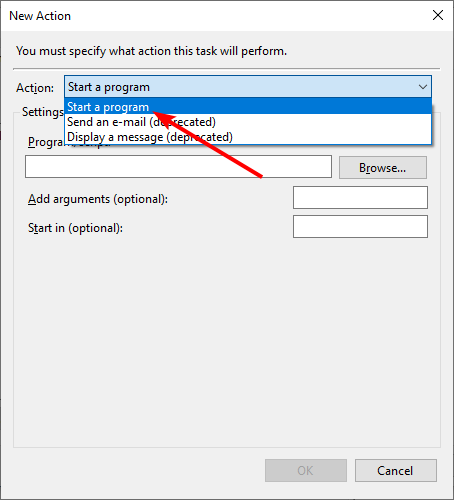This screenshot has width=454, height=500.
Task: Click the Settings group heading
Action: 43,112
